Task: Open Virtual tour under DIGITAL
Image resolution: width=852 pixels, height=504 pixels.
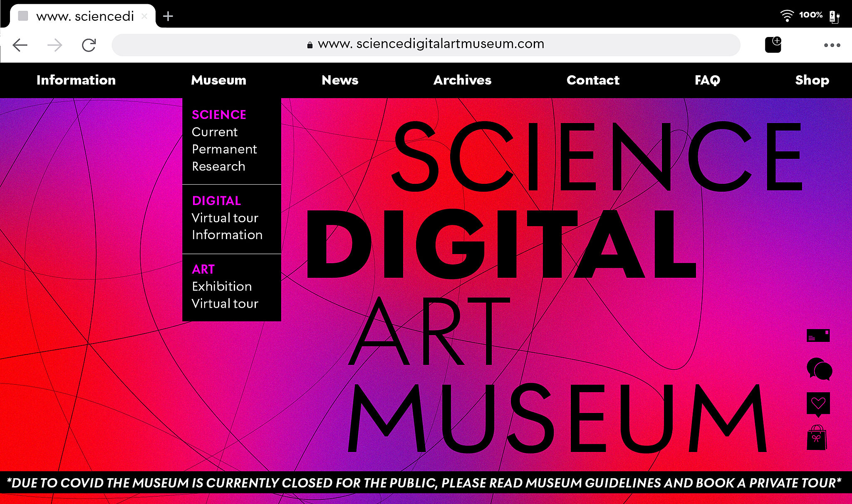Action: point(225,218)
